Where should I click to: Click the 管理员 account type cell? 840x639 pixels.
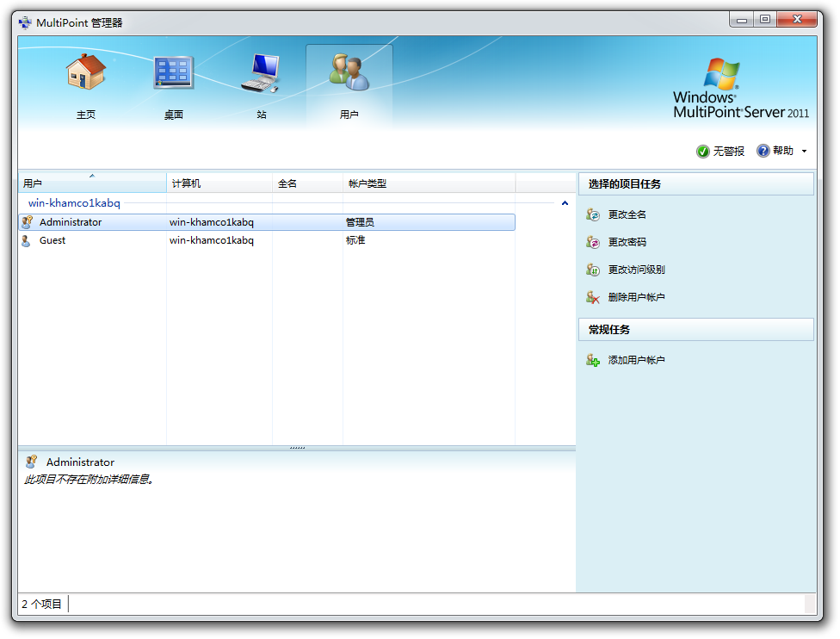tap(360, 222)
